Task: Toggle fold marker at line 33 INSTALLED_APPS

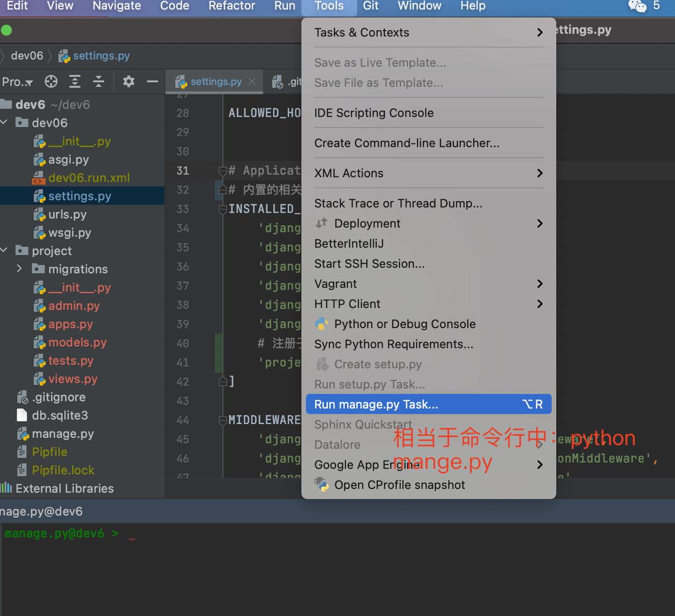Action: click(x=223, y=209)
